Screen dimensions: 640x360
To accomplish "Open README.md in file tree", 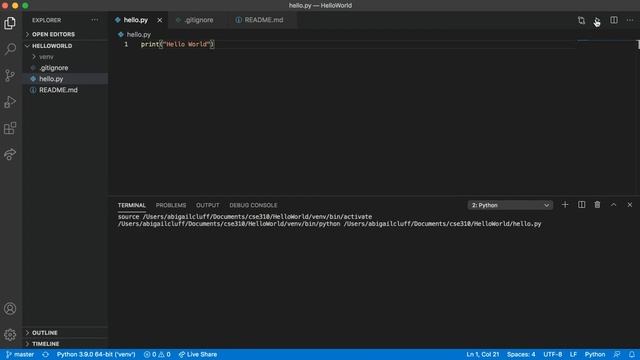I will (x=65, y=90).
